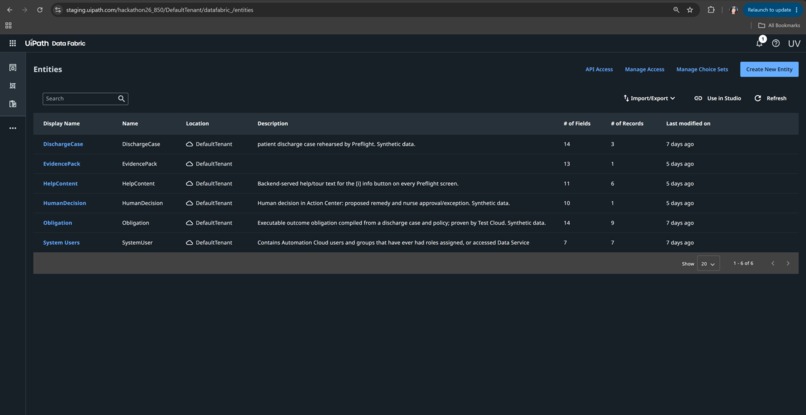Focus the Entities search field
The width and height of the screenshot is (806, 415).
click(80, 99)
